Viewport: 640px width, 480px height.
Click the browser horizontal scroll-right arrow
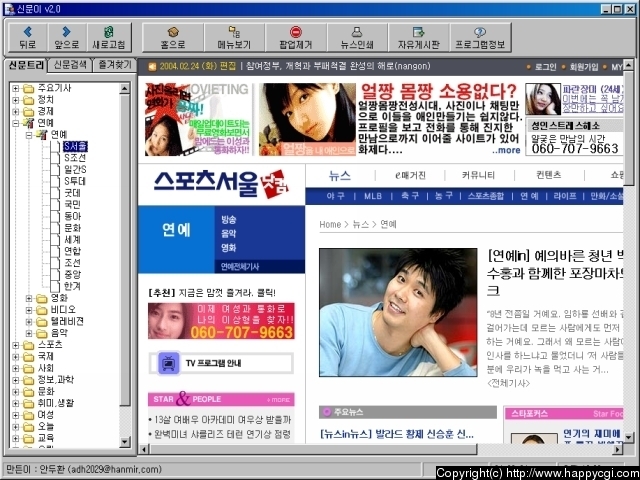618,449
